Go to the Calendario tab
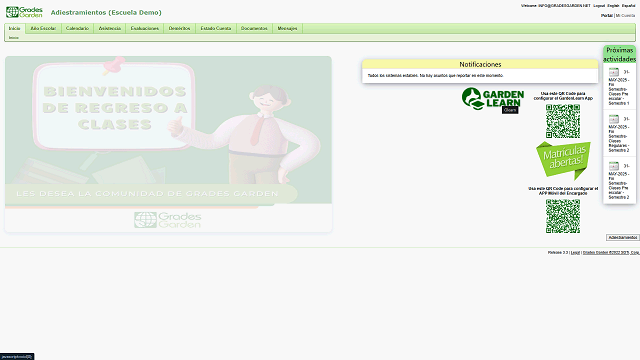 click(x=77, y=28)
